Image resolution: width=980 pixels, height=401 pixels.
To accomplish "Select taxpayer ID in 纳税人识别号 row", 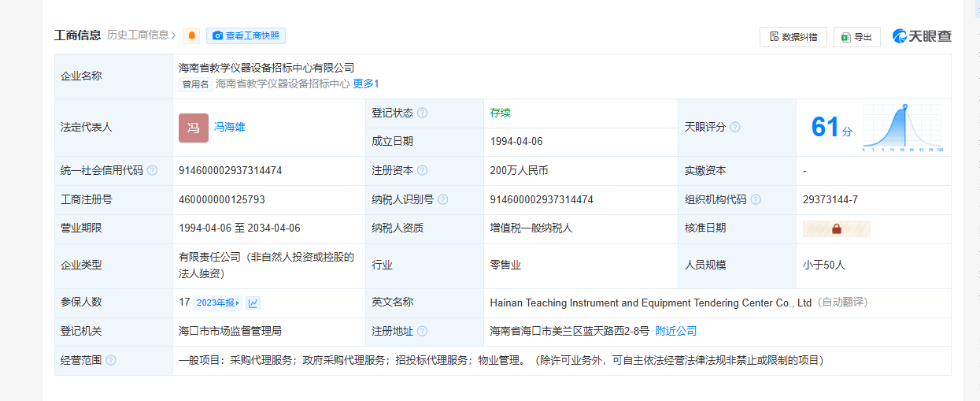I will pyautogui.click(x=542, y=199).
